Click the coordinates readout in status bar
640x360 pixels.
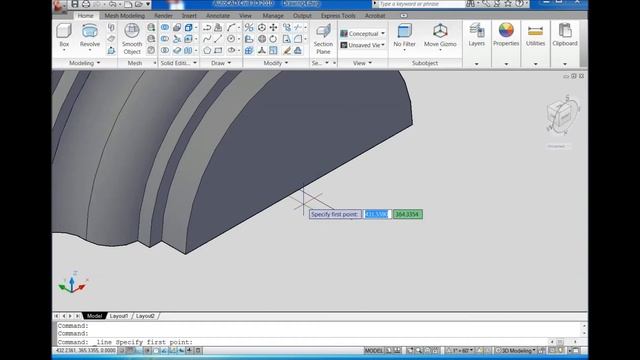click(x=86, y=350)
